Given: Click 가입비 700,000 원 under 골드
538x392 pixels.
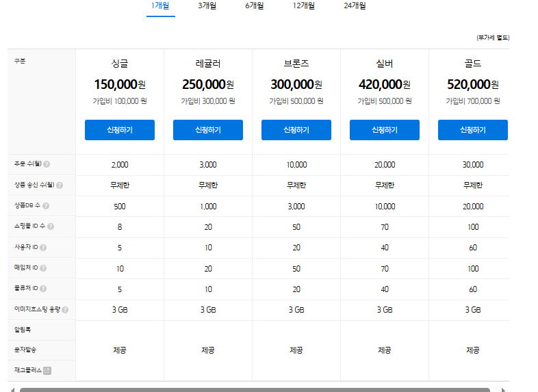Looking at the screenshot, I should [473, 101].
